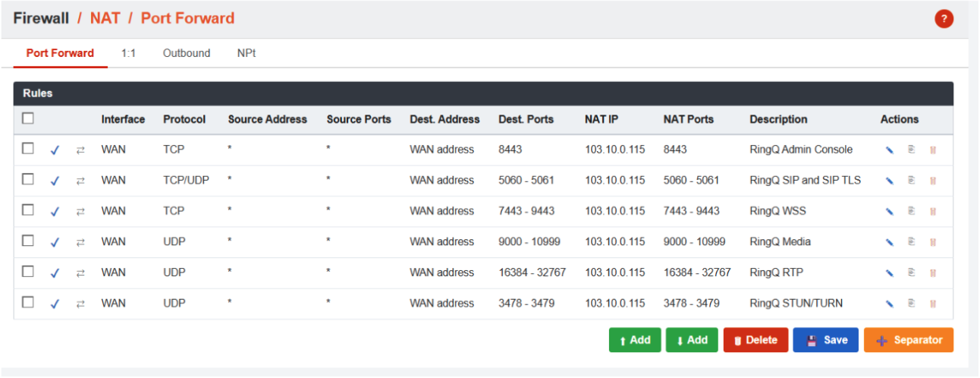The image size is (980, 378).
Task: Click the enabled checkmark for RingQ Admin Console
Action: (55, 150)
